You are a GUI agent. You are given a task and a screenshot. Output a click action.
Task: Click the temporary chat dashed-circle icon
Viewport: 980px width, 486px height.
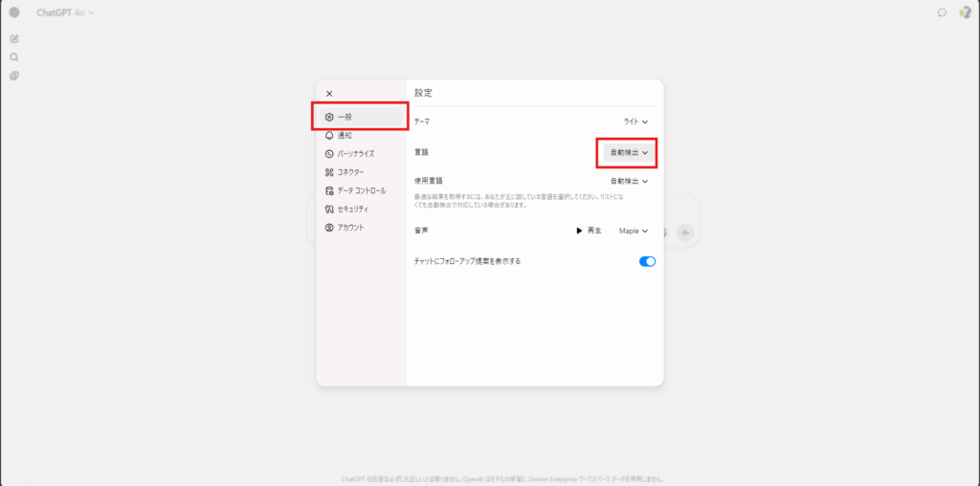click(942, 12)
